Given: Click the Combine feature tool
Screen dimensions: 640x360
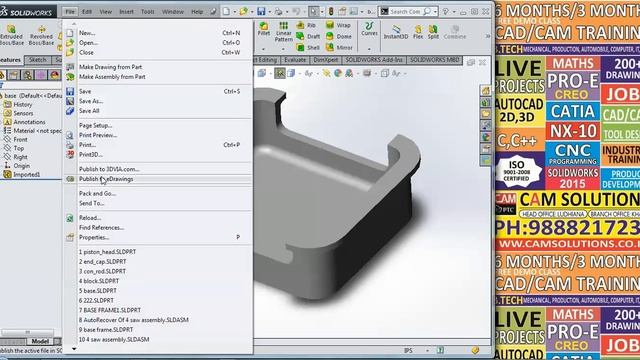Looking at the screenshot, I should 455,32.
